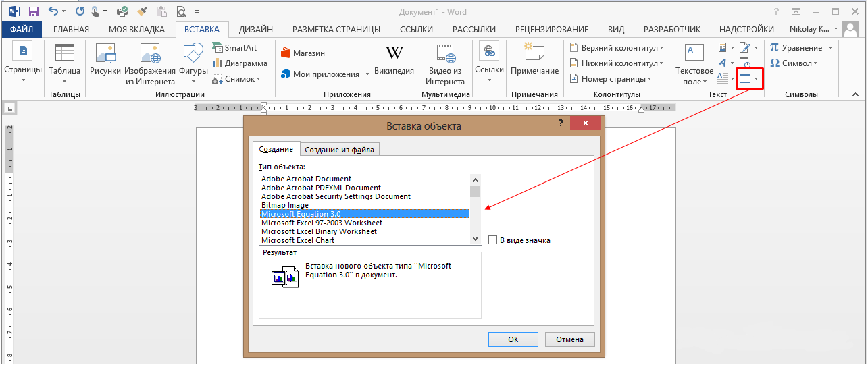Open the Страницы (Pages) ribbon button
The image size is (868, 365).
coord(22,63)
